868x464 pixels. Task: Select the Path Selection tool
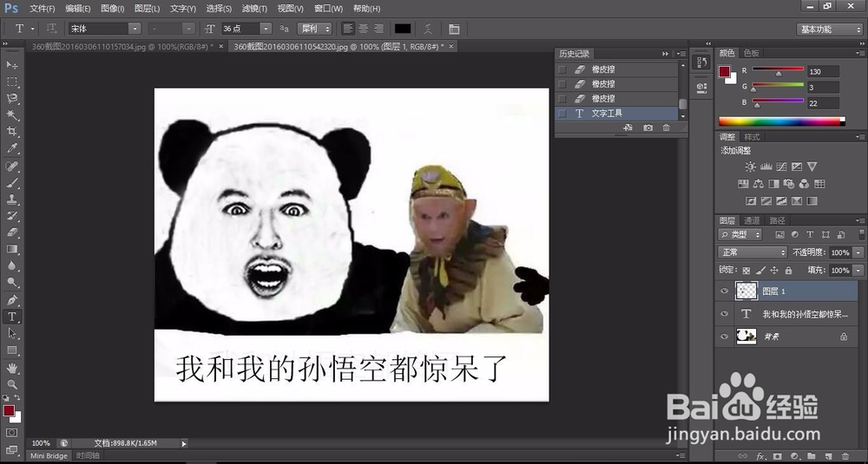(x=11, y=333)
